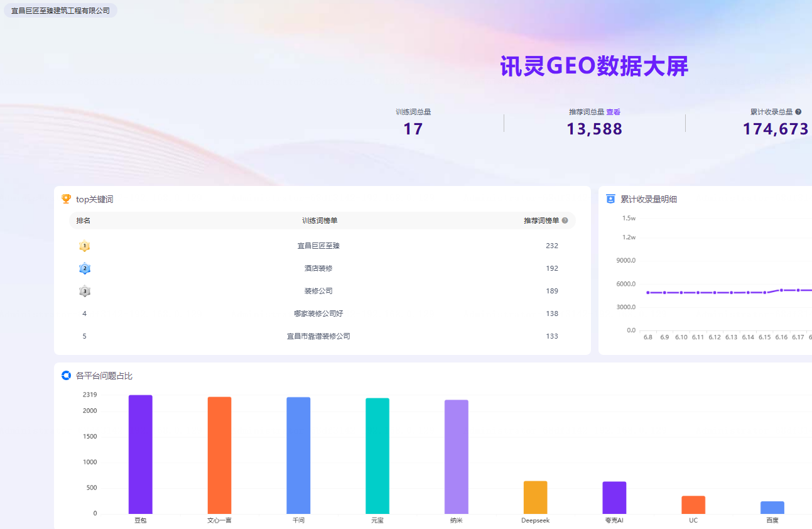The height and width of the screenshot is (529, 812).
Task: Click the line chart point at 6.16
Action: (781, 290)
